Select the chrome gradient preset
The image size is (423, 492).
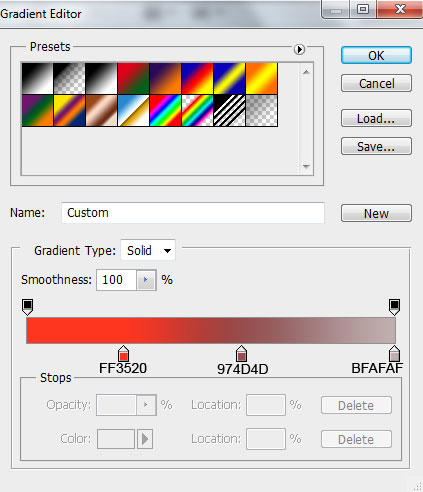133,111
